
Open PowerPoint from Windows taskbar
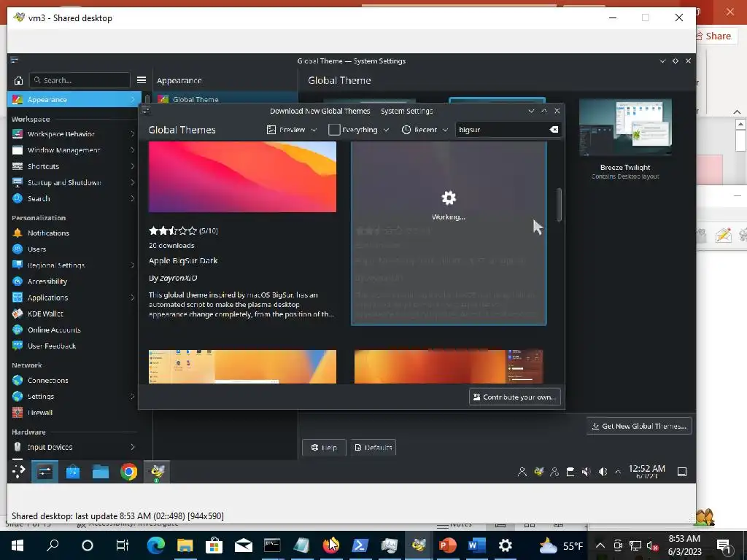point(447,545)
